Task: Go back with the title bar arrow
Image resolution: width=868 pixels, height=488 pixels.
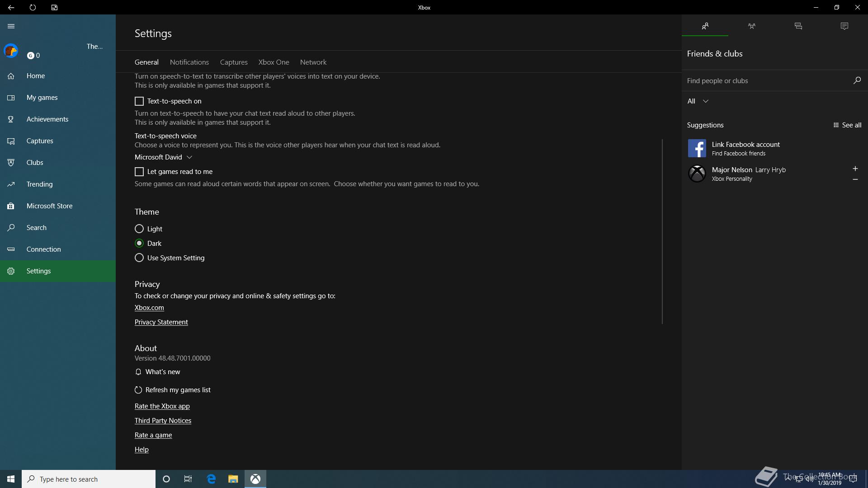Action: [x=11, y=7]
